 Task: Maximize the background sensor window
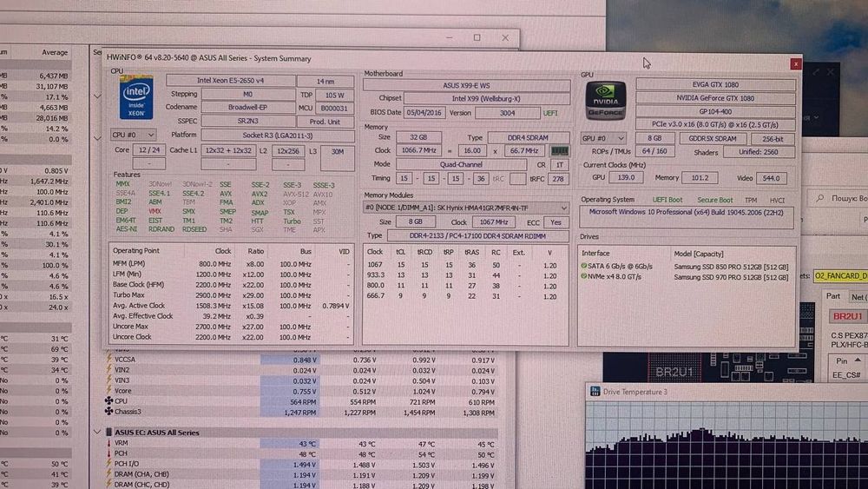477,37
